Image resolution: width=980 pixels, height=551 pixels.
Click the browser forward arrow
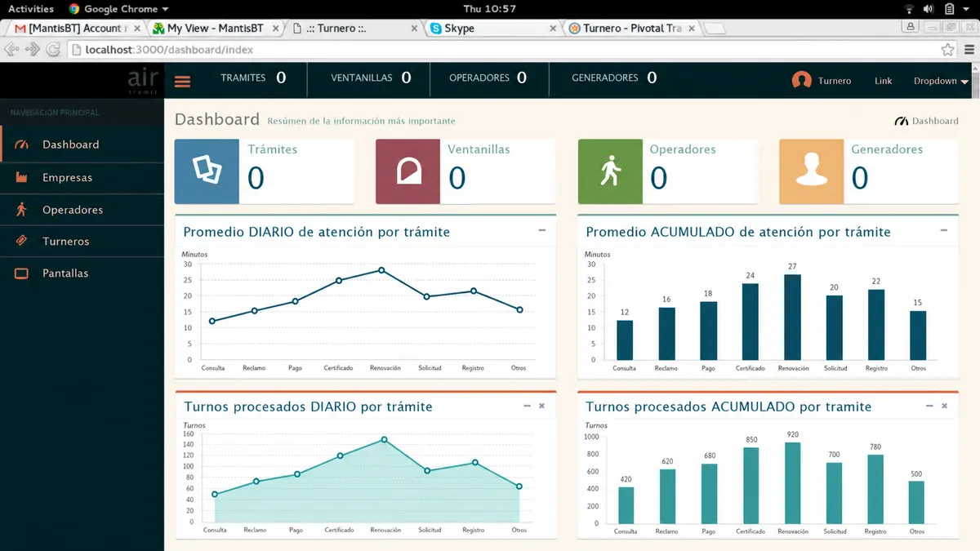tap(33, 49)
